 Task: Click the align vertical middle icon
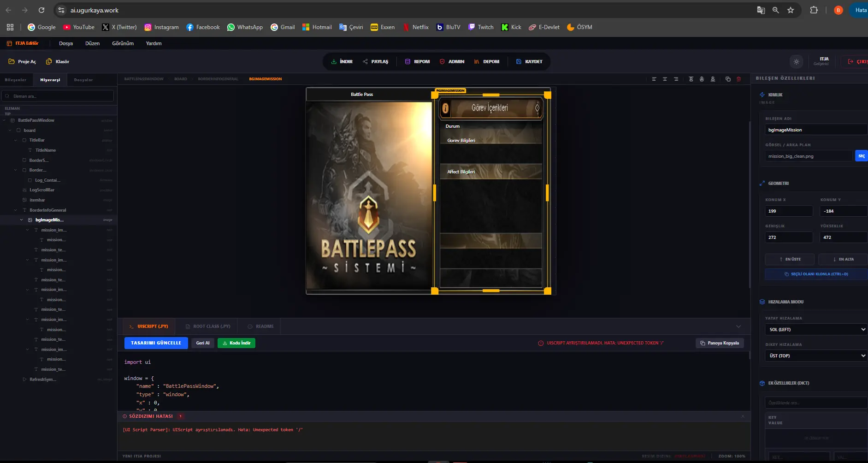(x=702, y=79)
